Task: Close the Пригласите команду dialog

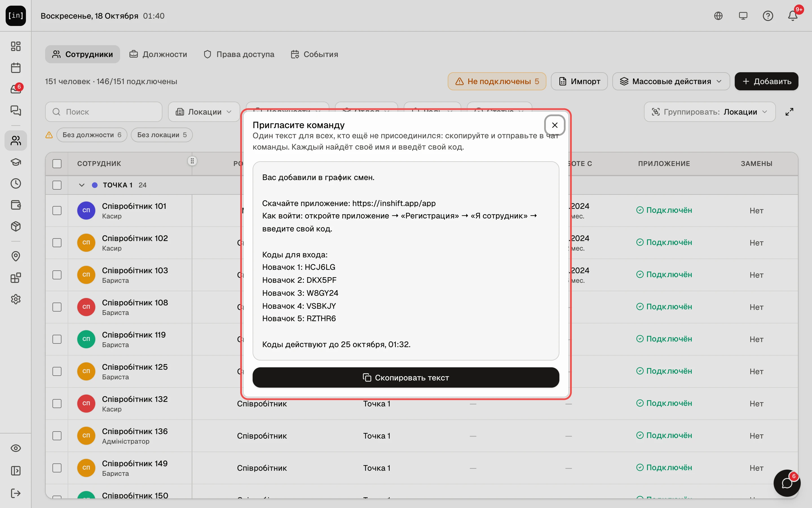Action: [555, 125]
